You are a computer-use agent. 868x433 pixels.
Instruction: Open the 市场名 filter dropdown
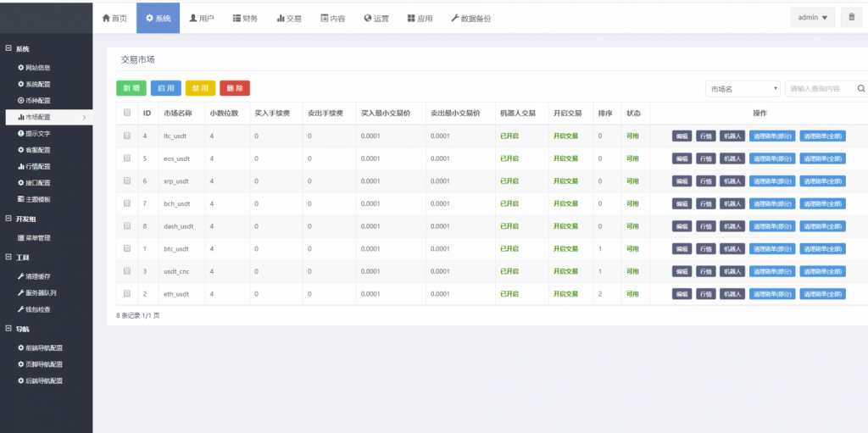(743, 88)
